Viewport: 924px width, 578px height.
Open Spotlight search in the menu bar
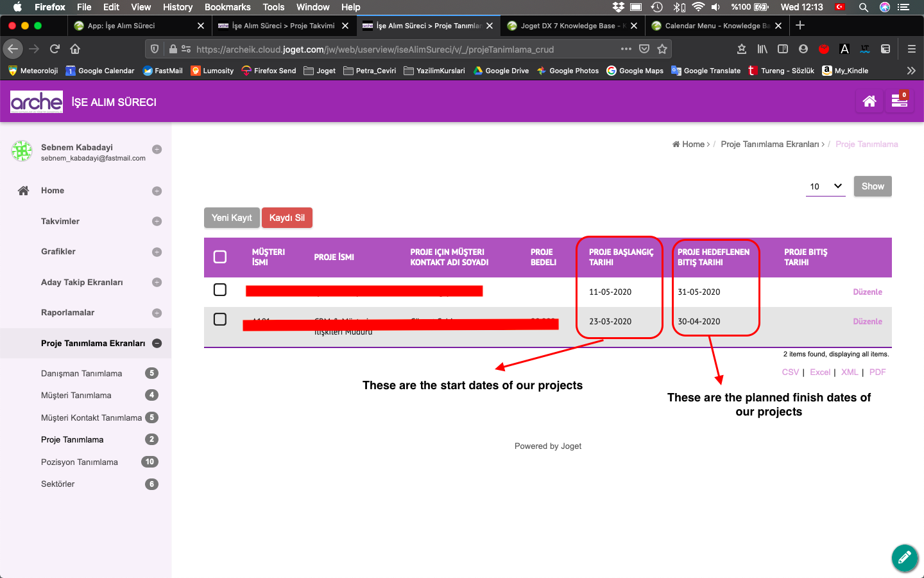(x=864, y=7)
